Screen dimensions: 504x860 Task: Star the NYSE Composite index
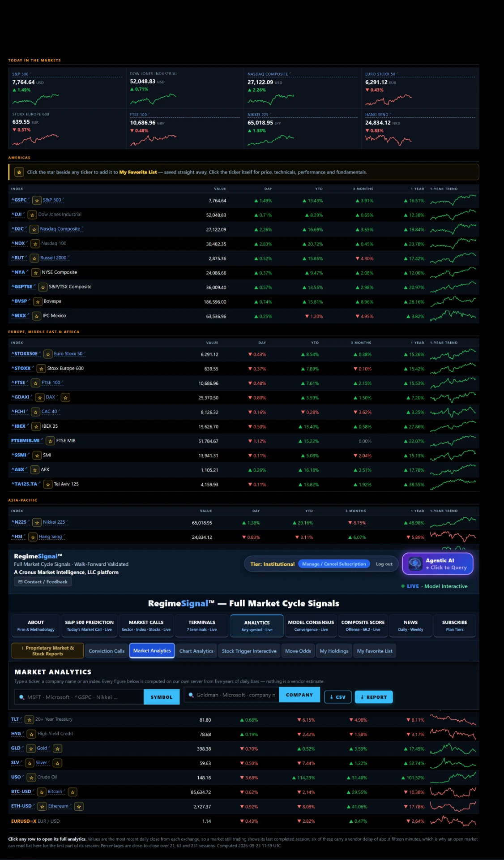pyautogui.click(x=36, y=273)
